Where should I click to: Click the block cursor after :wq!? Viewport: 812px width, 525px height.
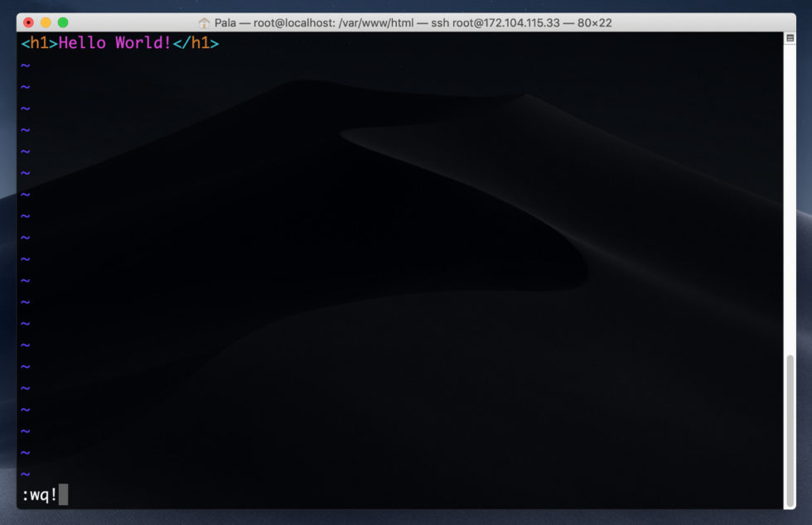63,495
